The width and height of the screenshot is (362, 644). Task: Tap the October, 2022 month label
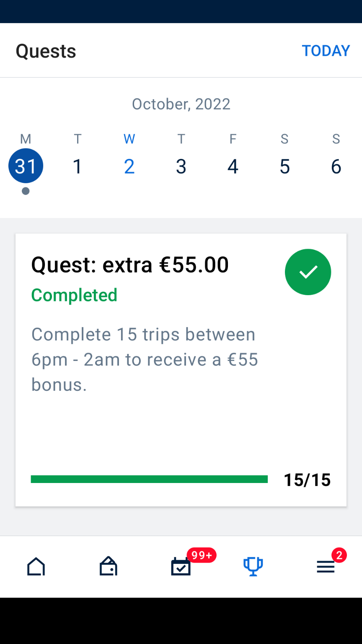click(x=181, y=104)
